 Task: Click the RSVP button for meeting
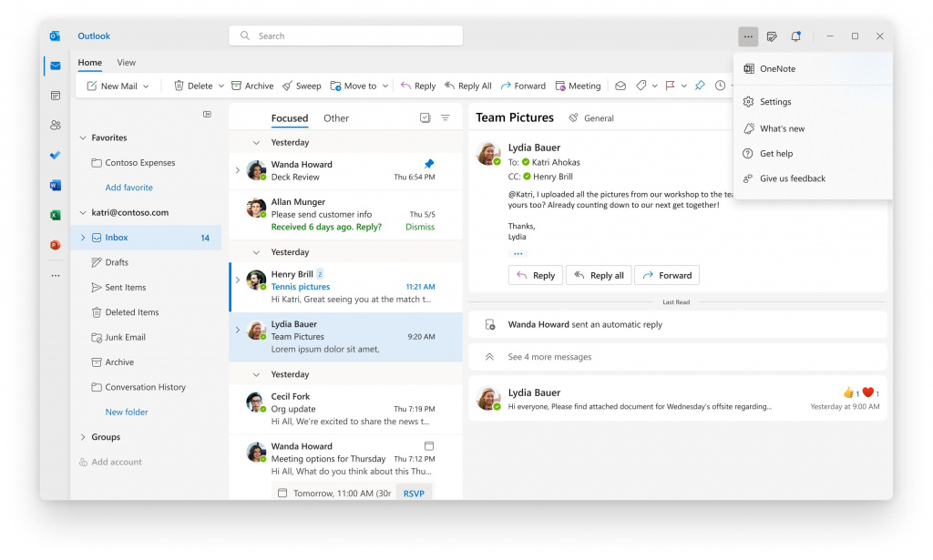click(x=414, y=494)
